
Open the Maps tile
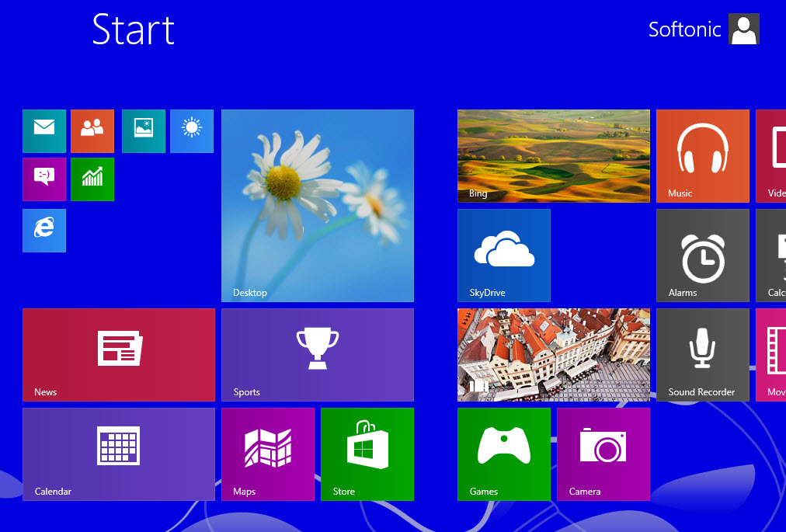268,454
